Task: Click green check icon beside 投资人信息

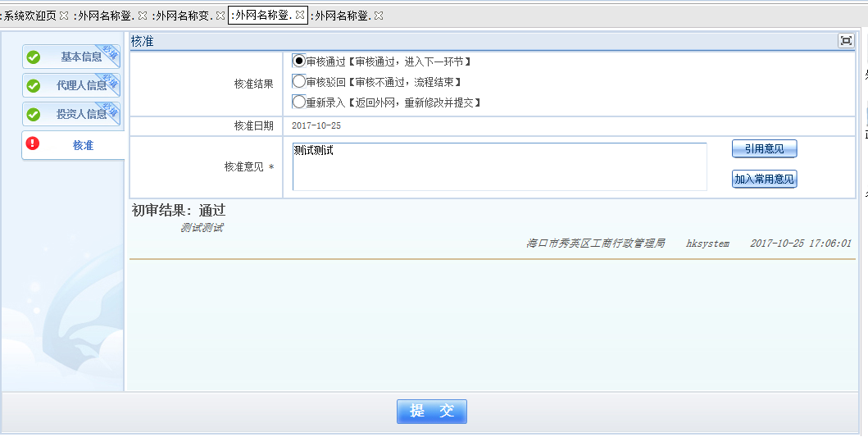Action: (x=34, y=115)
